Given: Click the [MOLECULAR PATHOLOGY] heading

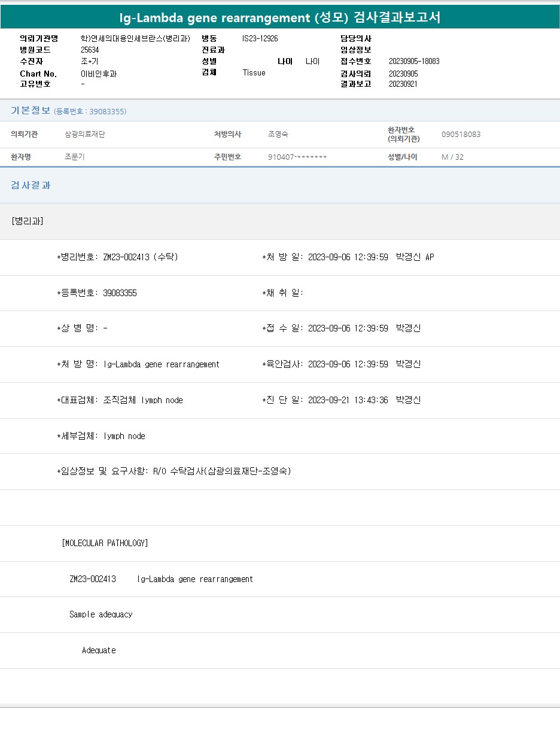Looking at the screenshot, I should 105,543.
